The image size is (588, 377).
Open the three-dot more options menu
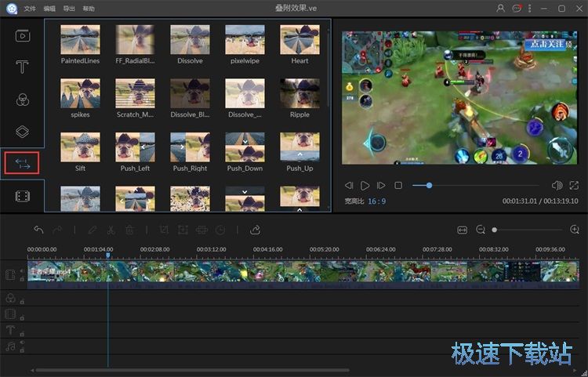pos(530,9)
